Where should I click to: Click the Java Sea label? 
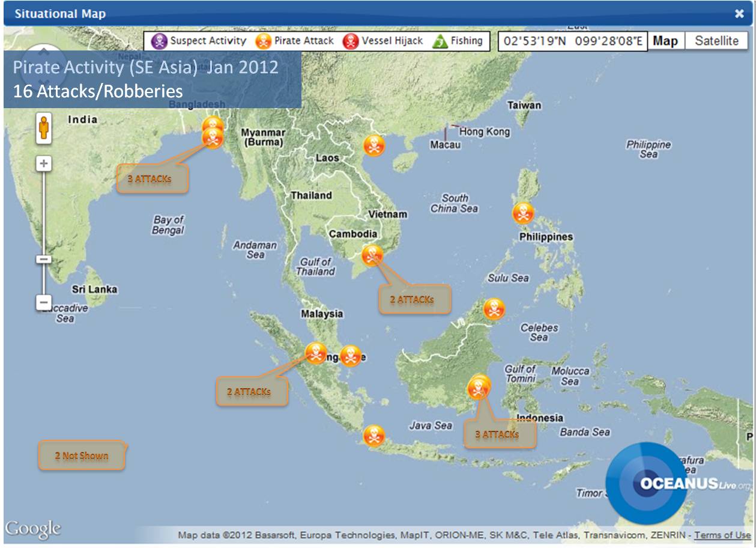click(x=431, y=425)
